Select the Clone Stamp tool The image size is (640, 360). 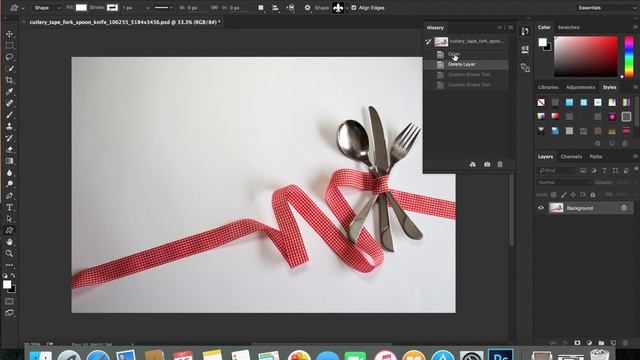click(9, 126)
